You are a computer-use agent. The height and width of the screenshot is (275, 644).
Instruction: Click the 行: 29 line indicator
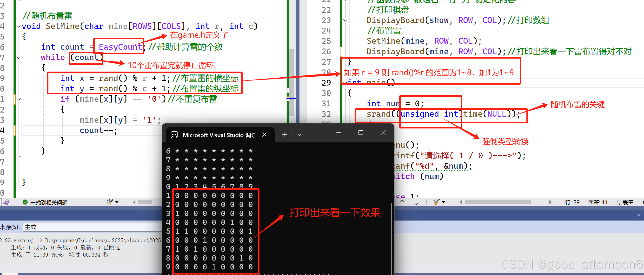(572, 202)
